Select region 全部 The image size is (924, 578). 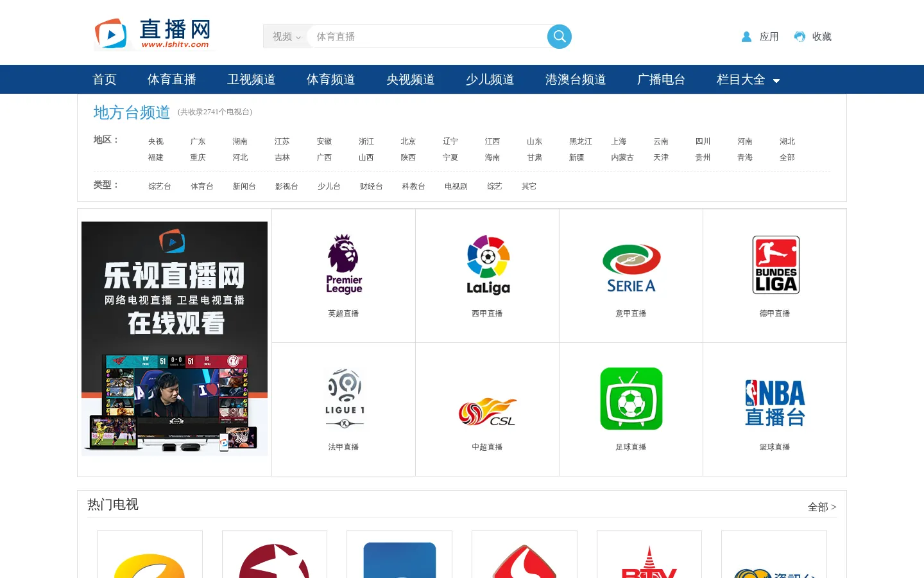coord(787,157)
